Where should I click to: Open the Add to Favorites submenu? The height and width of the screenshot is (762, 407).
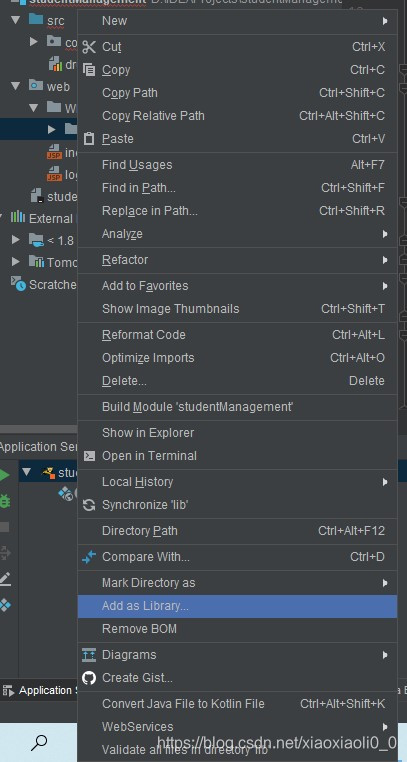tap(237, 286)
